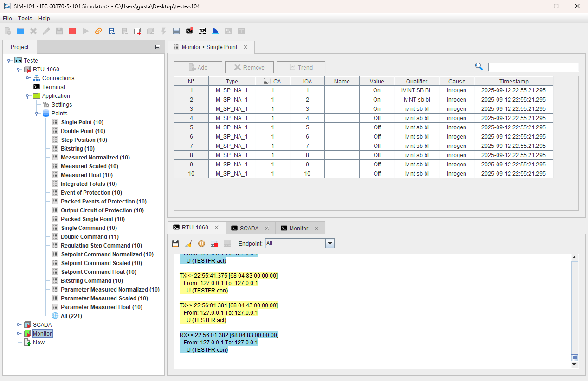588x381 pixels.
Task: Click the terminal log vertical scrollbar down arrow
Action: (575, 364)
